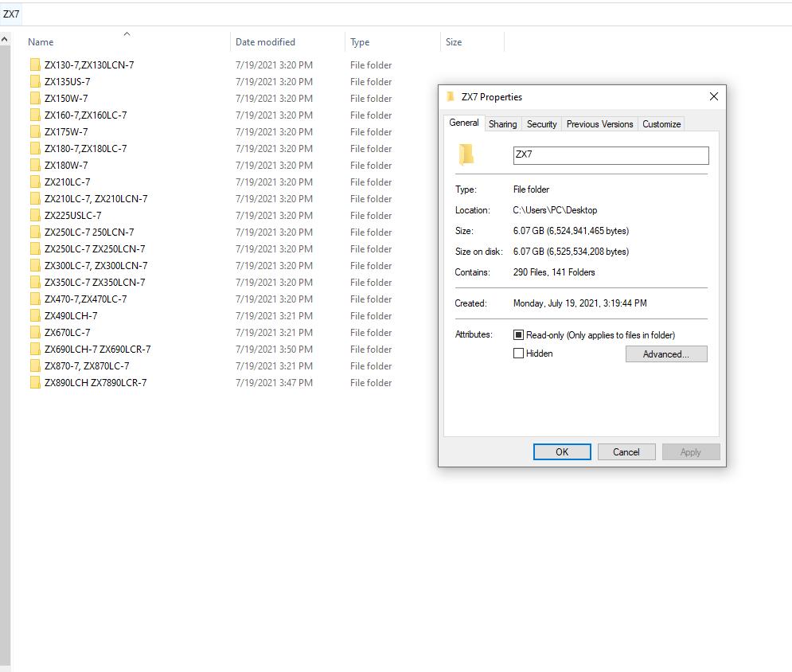This screenshot has height=672, width=792.
Task: Close the ZX7 Properties dialog
Action: (x=714, y=96)
